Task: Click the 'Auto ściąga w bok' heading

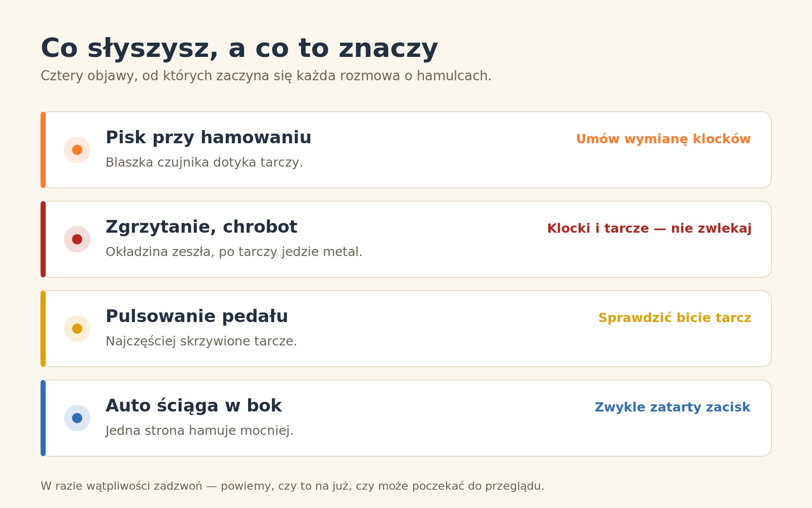Action: tap(193, 406)
